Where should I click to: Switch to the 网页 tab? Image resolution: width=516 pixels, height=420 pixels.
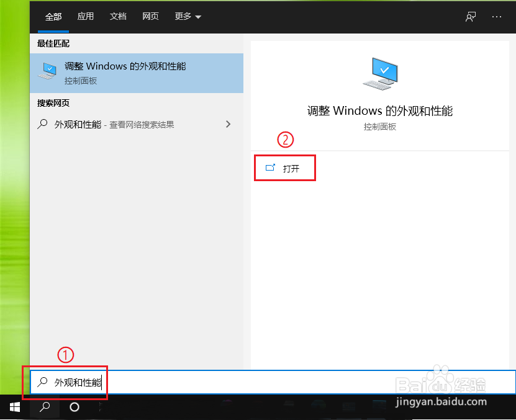point(150,17)
